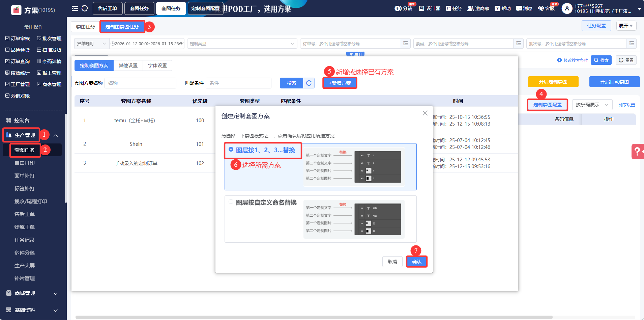Click the refresh icon in top bar
This screenshot has width=644, height=320.
tap(85, 8)
